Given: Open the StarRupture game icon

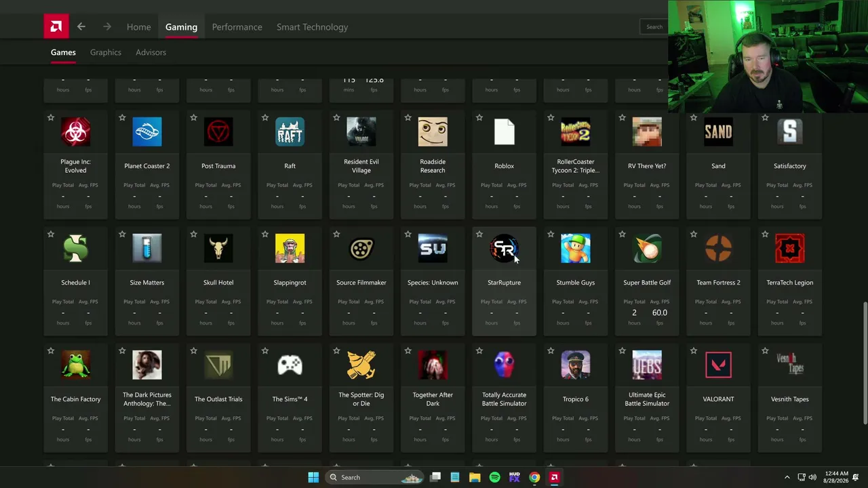Looking at the screenshot, I should pos(504,248).
